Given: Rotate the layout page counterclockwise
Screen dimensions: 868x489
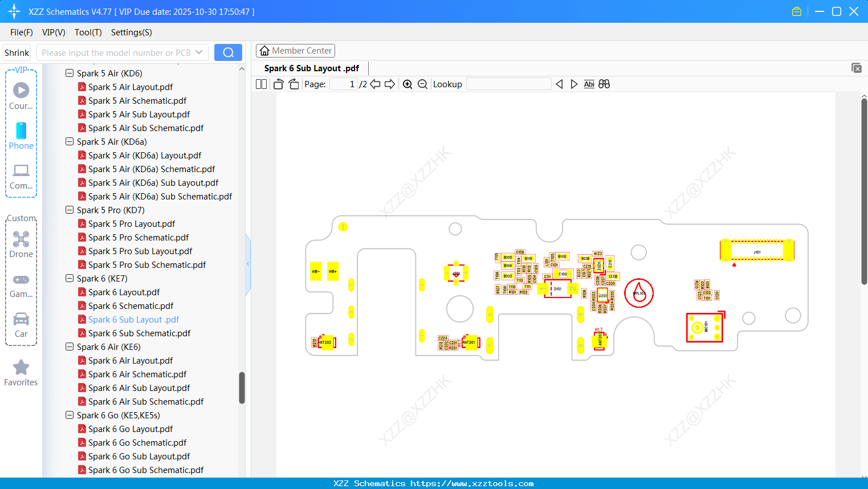Looking at the screenshot, I should (x=278, y=83).
